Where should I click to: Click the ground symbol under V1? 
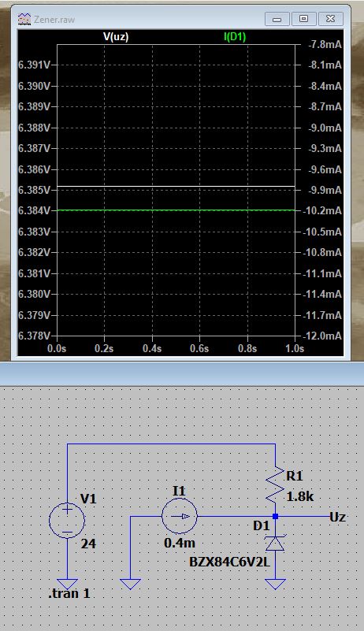click(67, 584)
